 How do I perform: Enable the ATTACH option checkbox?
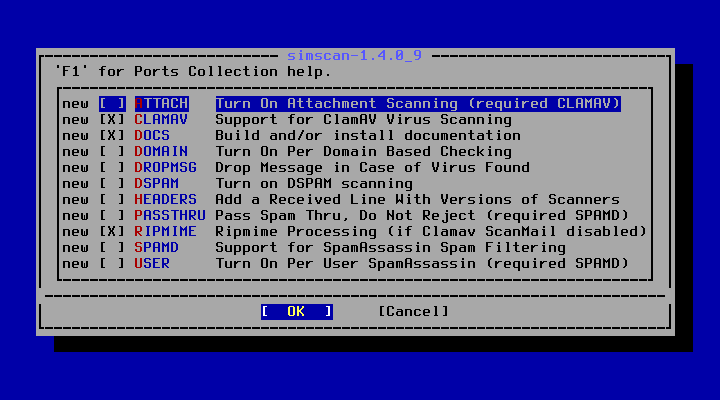tap(112, 104)
